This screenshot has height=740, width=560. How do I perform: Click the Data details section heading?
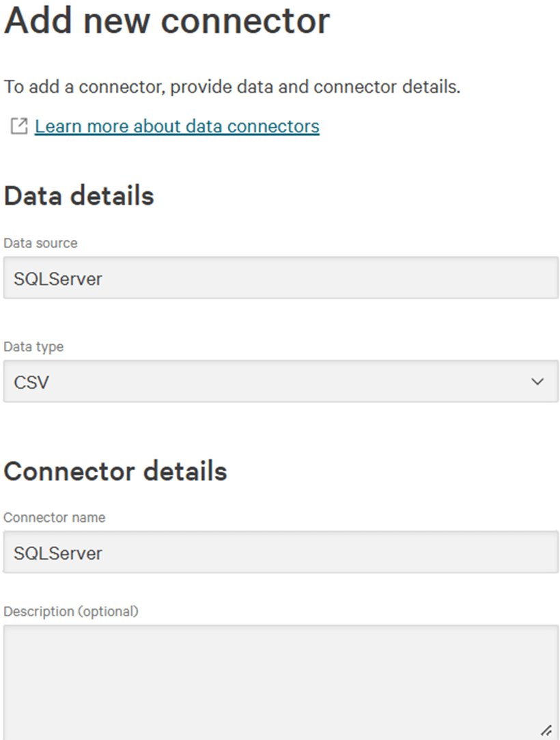point(79,196)
